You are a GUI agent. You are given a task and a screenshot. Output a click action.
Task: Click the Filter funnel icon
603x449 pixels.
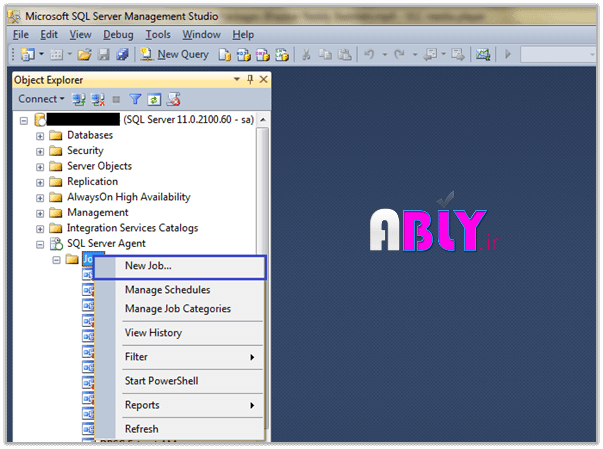(135, 100)
